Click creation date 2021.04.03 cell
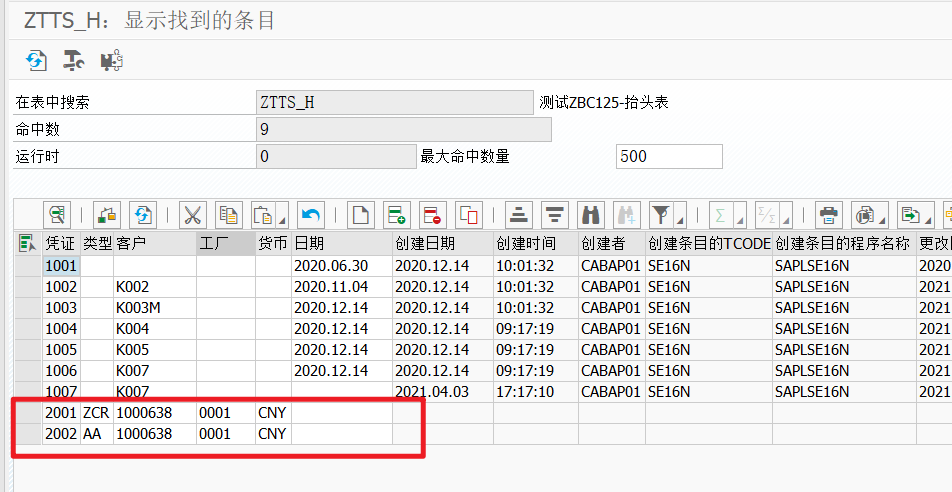This screenshot has height=492, width=952. (x=443, y=392)
